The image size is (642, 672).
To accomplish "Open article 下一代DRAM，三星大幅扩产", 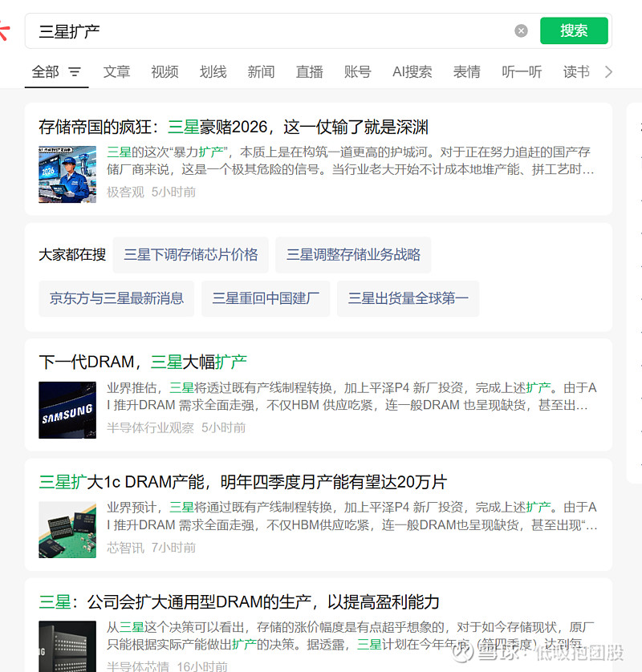I will (143, 362).
